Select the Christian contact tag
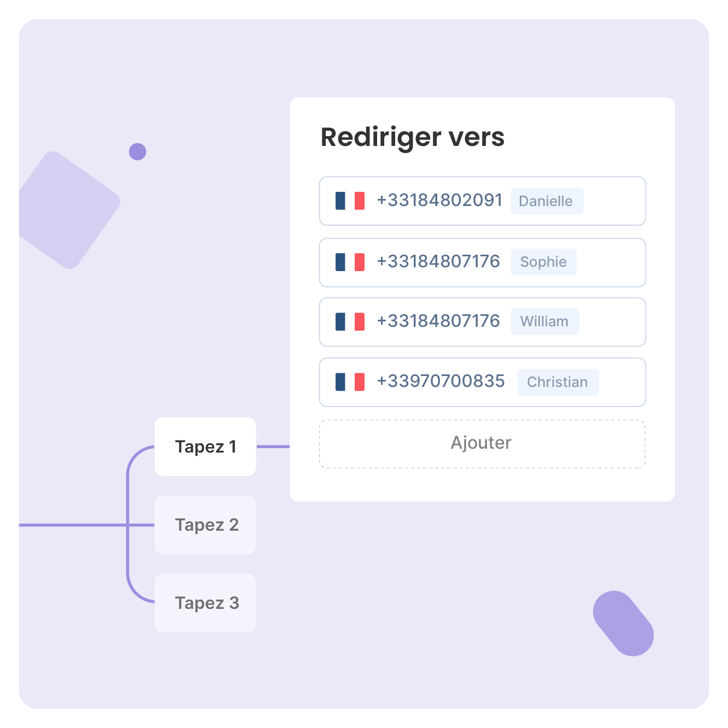728x728 pixels. 558,381
